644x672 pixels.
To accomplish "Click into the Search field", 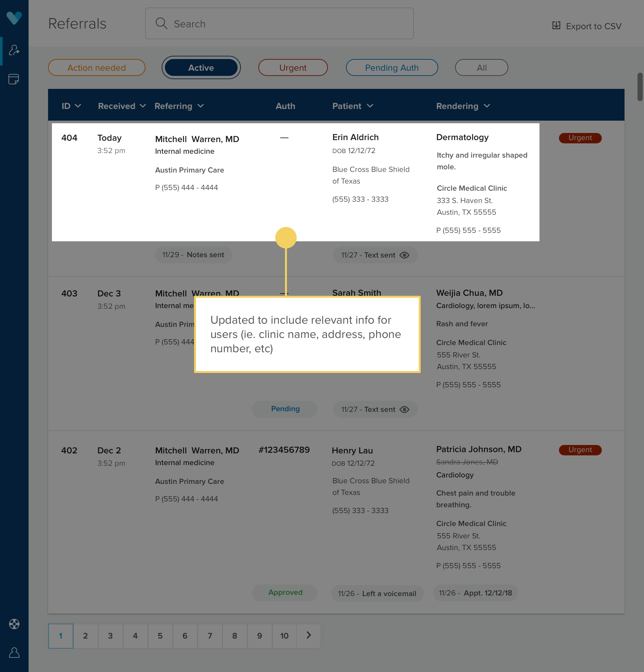I will pyautogui.click(x=279, y=24).
